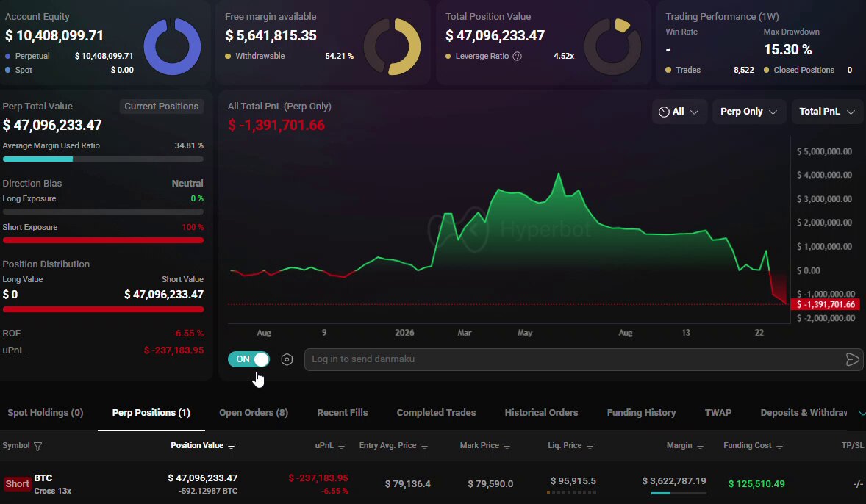The width and height of the screenshot is (866, 504).
Task: Sort positions using Liq. Price icon
Action: [x=590, y=446]
